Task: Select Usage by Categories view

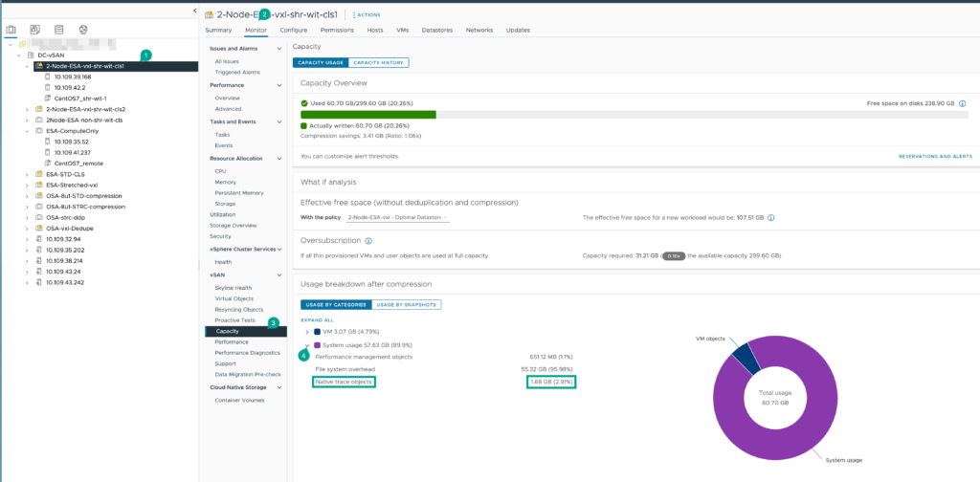Action: click(x=336, y=305)
